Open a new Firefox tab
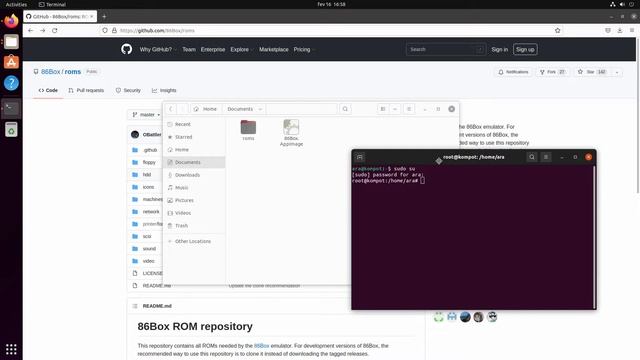The height and width of the screenshot is (360, 640). (x=104, y=16)
